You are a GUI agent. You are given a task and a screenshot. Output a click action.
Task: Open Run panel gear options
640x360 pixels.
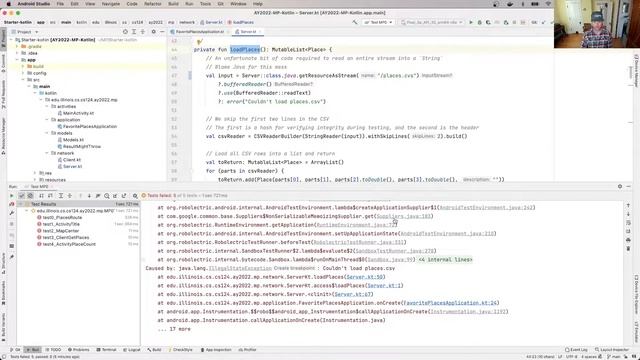point(620,187)
